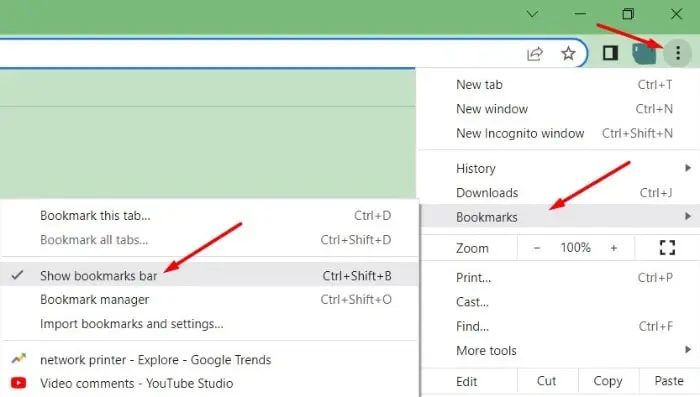Choose Import bookmarks and settings...

pyautogui.click(x=209, y=324)
